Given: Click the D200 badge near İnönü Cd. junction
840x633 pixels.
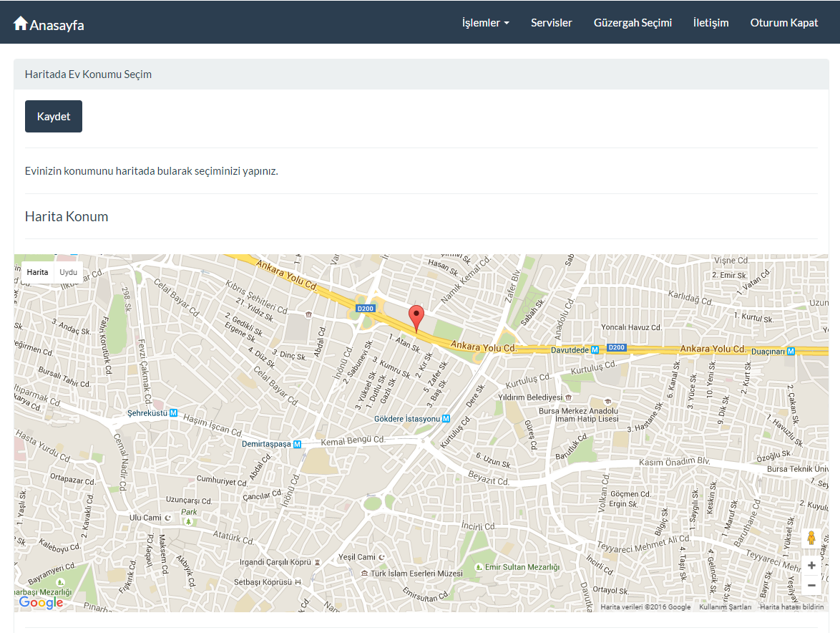Looking at the screenshot, I should 366,308.
